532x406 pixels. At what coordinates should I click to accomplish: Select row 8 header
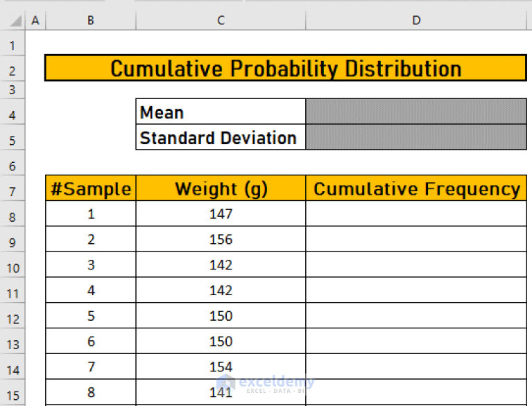tap(12, 213)
